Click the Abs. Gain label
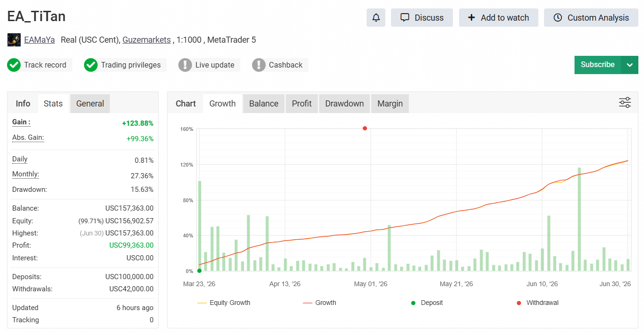This screenshot has height=334, width=644. click(28, 138)
